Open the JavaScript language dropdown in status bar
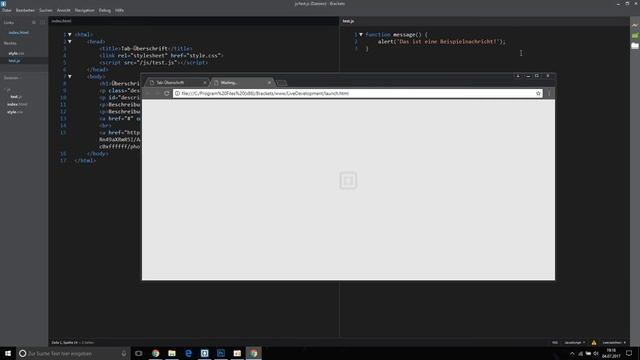The width and height of the screenshot is (640, 360). (574, 342)
